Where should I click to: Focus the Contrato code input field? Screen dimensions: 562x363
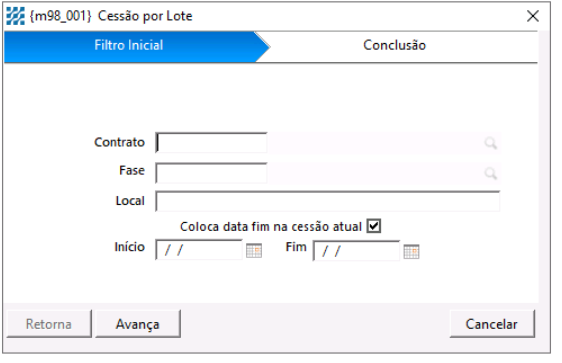[x=211, y=143]
